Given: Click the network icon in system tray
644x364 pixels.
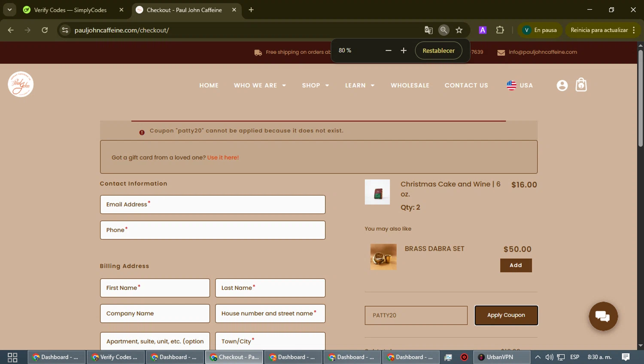Looking at the screenshot, I should click(x=561, y=357).
